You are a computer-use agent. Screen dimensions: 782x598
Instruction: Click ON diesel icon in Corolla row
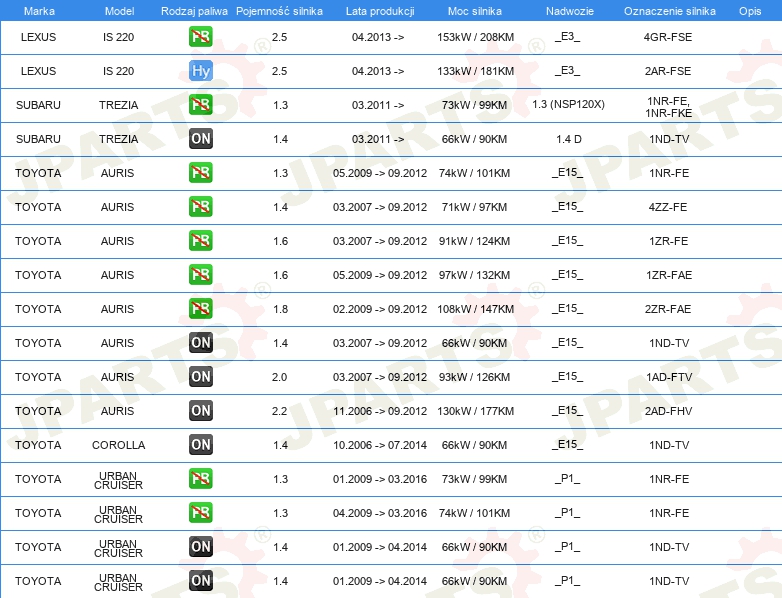point(200,444)
